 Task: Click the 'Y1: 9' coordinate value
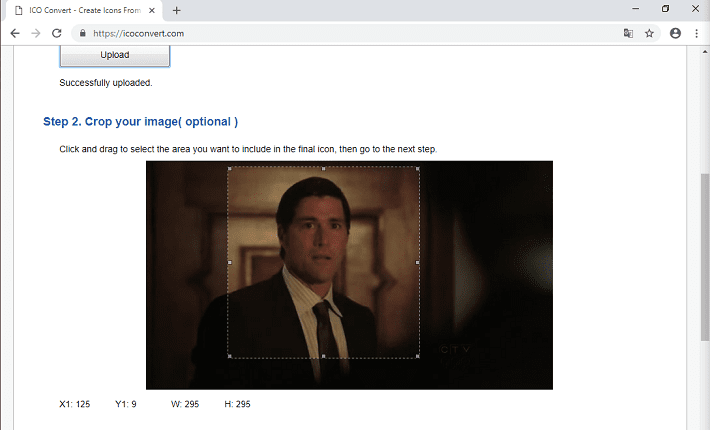(x=126, y=404)
